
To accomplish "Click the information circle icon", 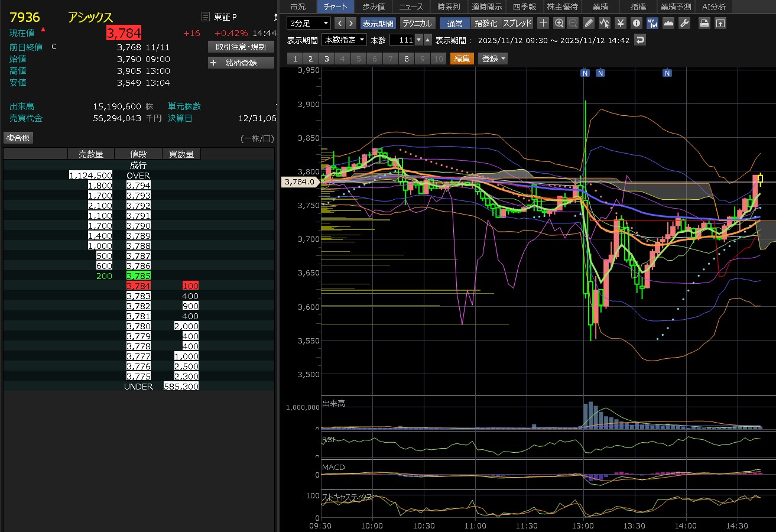I will pos(636,23).
